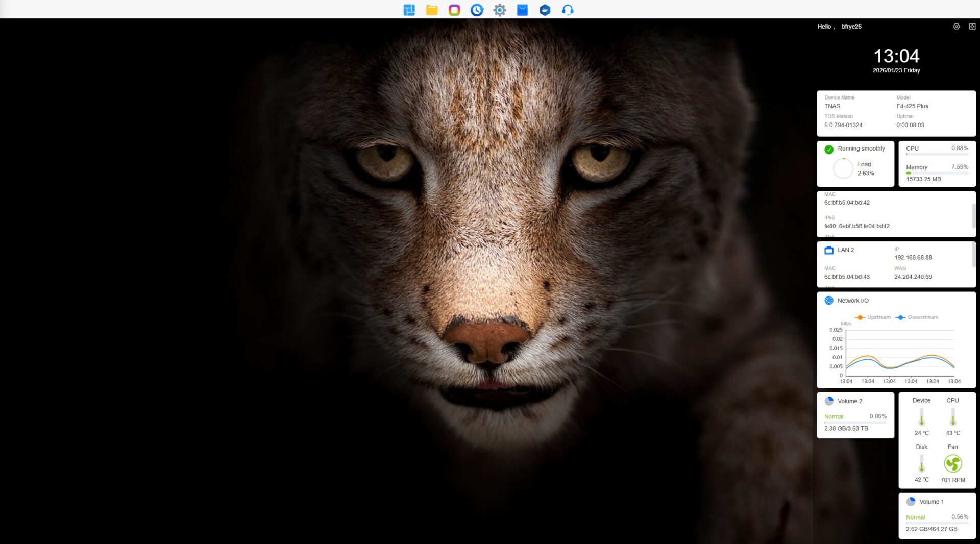Click the CPU 0.88% value
The width and height of the screenshot is (980, 544).
(x=960, y=149)
